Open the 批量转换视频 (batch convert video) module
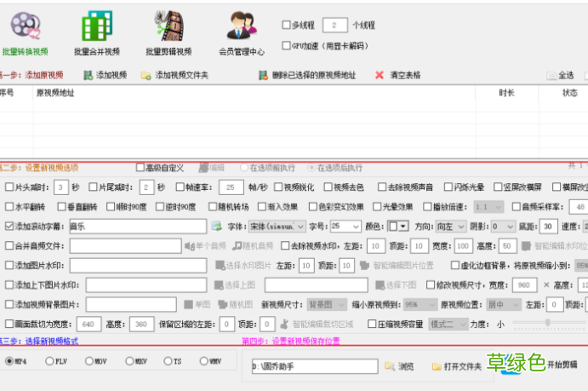This screenshot has width=588, height=391. (25, 32)
